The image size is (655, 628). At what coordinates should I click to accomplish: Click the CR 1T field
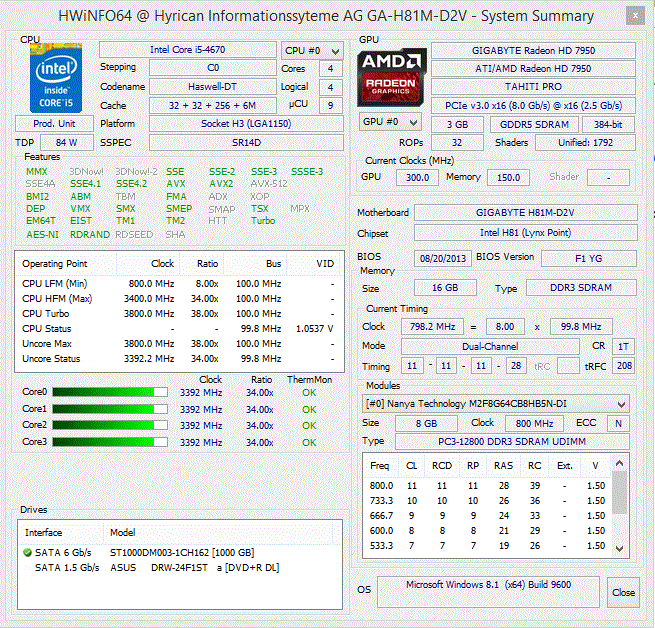point(623,346)
